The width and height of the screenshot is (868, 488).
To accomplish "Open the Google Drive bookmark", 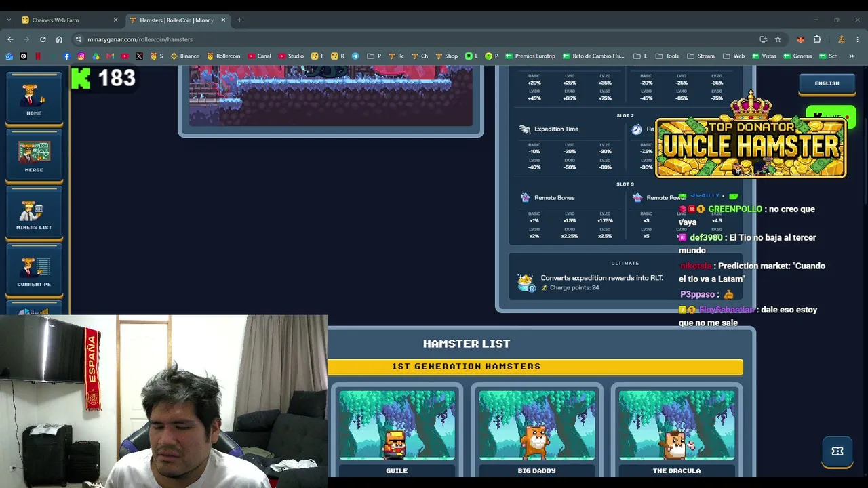I will [96, 56].
